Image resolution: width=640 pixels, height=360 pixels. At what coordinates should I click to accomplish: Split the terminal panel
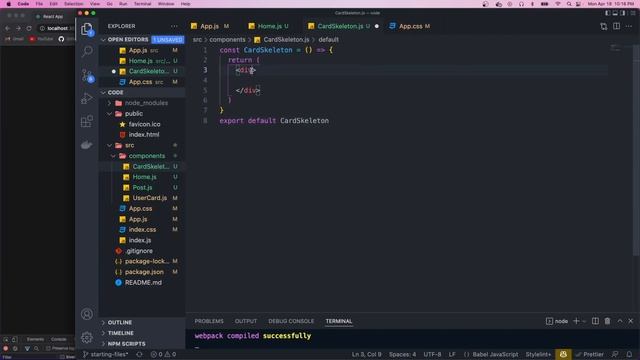[596, 321]
